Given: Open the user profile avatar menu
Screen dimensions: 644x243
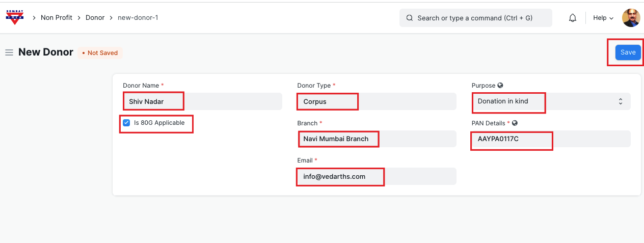Looking at the screenshot, I should pyautogui.click(x=631, y=18).
